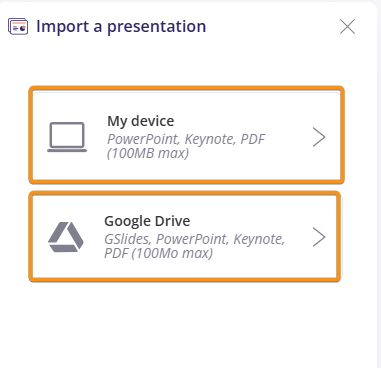Close the Import a presentation dialog
The width and height of the screenshot is (381, 368).
pyautogui.click(x=347, y=26)
